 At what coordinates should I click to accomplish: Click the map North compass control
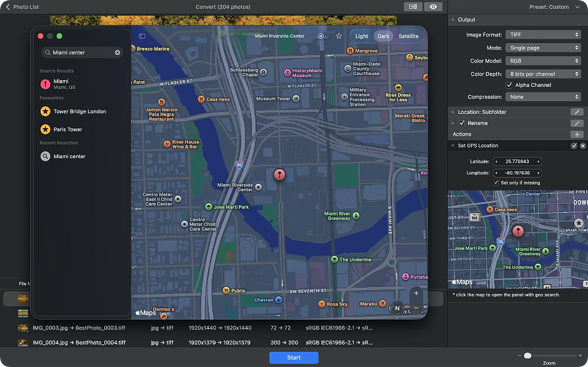pos(397,308)
